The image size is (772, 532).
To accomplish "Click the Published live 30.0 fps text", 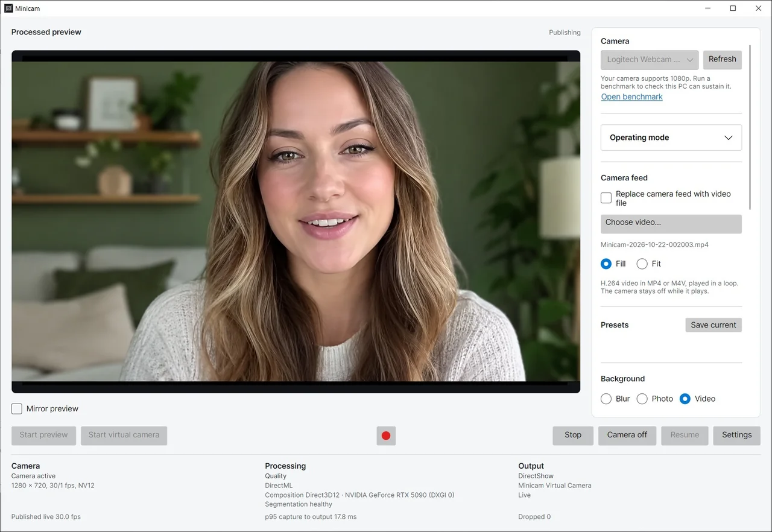I will (46, 517).
